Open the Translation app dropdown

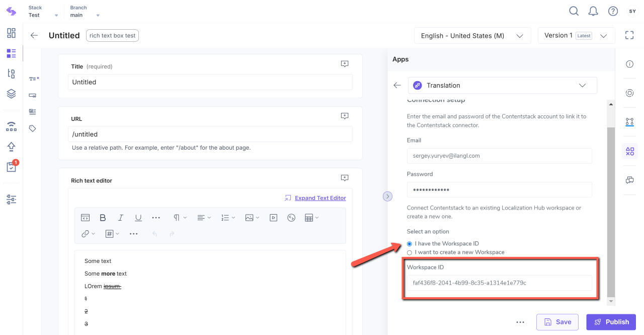(502, 85)
